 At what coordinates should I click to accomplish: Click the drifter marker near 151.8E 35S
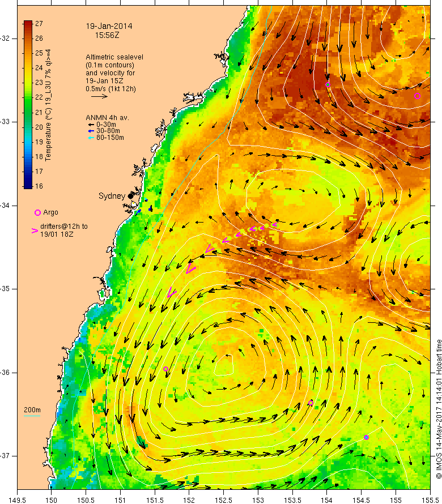pos(172,292)
